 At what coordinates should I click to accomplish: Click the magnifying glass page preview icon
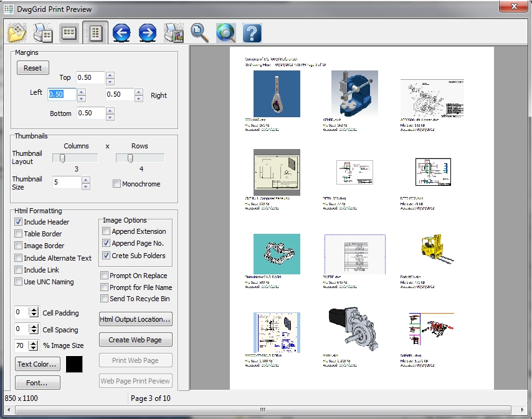(199, 32)
